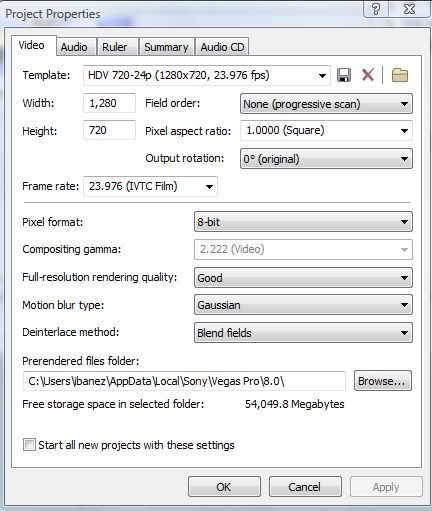Open the Frame rate dropdown
This screenshot has width=432, height=511.
[150, 186]
